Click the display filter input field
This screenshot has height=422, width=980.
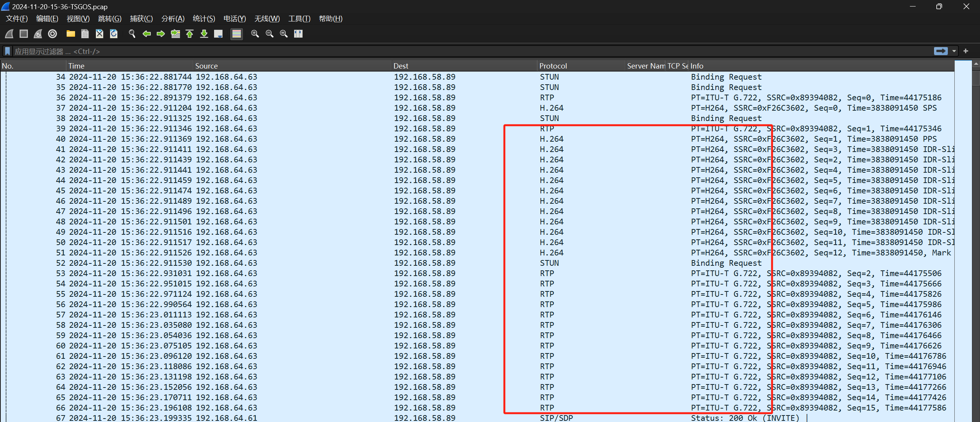coord(460,51)
